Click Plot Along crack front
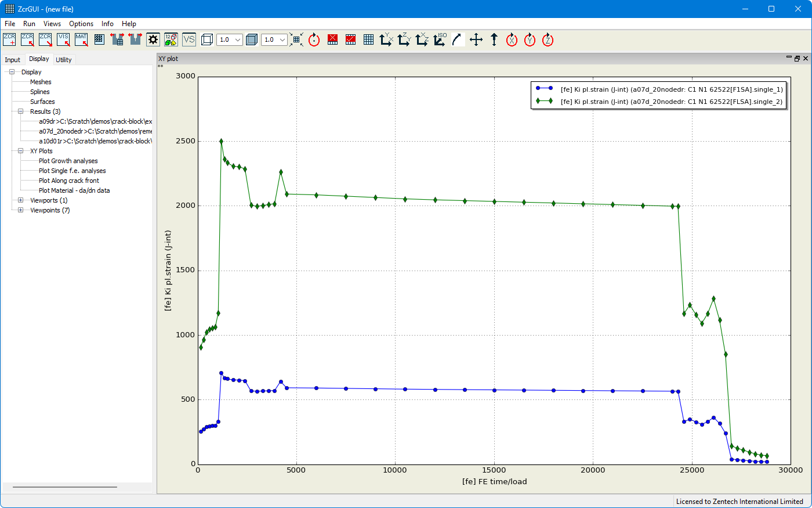 coord(69,181)
